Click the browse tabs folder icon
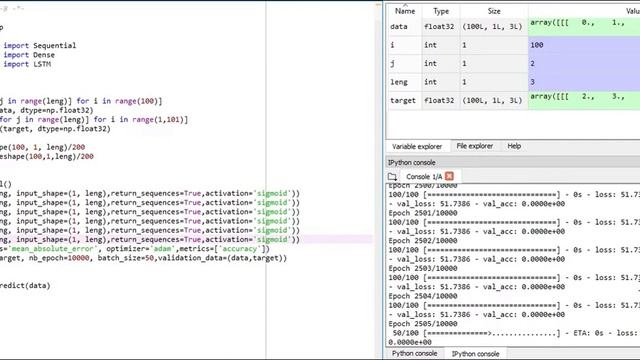This screenshot has height=360, width=640. [x=392, y=176]
